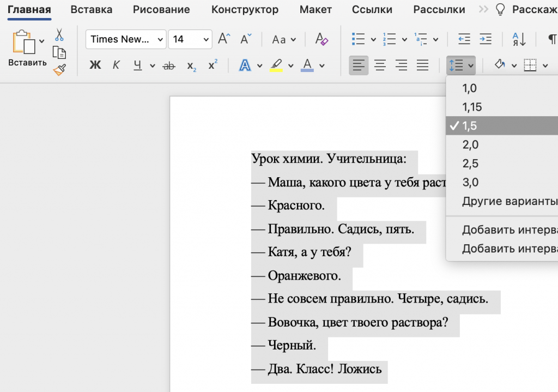This screenshot has height=392, width=558.
Task: Cut selection with the scissors icon
Action: coord(59,35)
